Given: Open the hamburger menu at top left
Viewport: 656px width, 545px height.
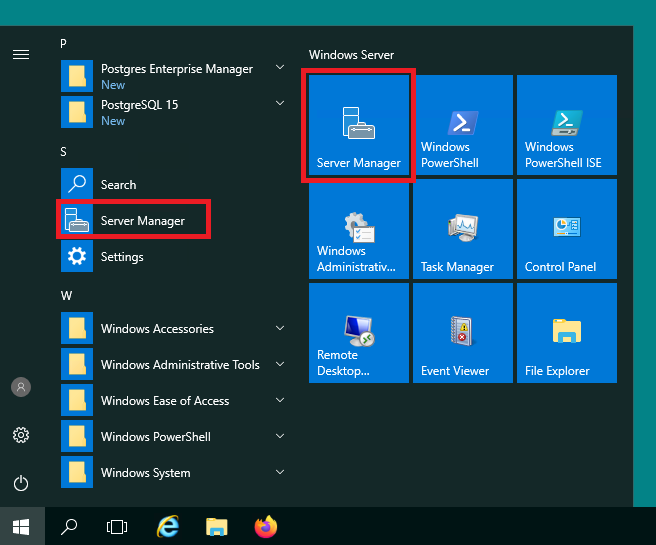Looking at the screenshot, I should (x=21, y=54).
